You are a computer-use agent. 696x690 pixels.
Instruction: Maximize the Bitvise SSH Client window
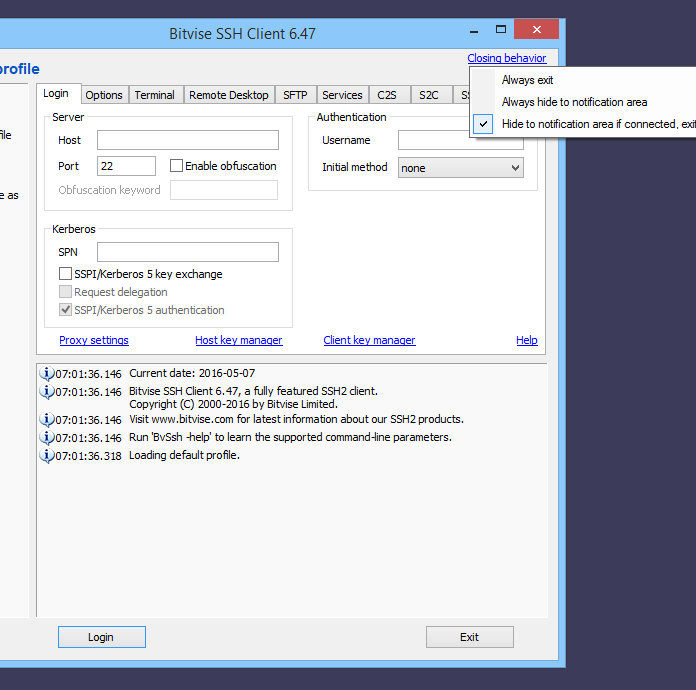pos(501,30)
